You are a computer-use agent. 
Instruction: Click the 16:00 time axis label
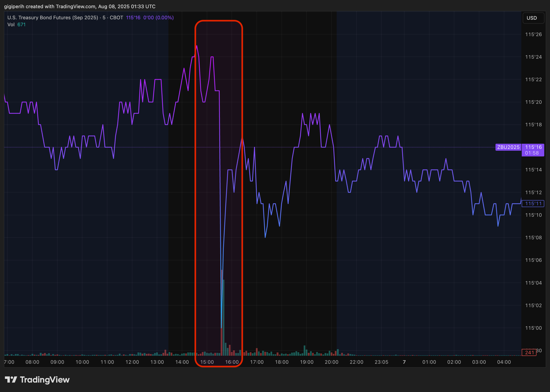232,362
